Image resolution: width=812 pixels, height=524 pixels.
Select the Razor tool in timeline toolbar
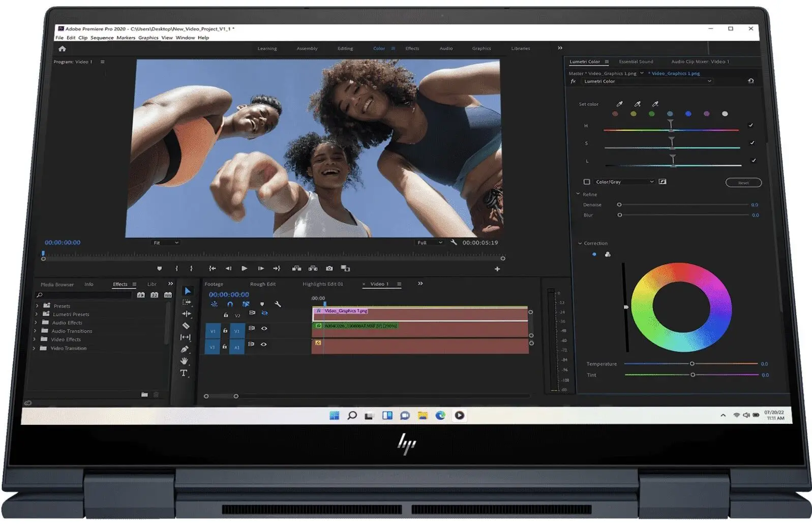point(186,326)
